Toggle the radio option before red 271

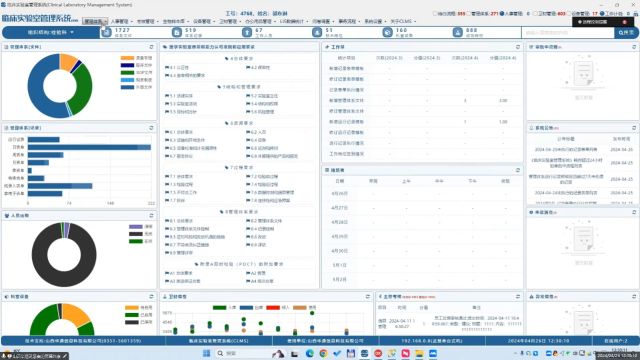click(x=469, y=13)
